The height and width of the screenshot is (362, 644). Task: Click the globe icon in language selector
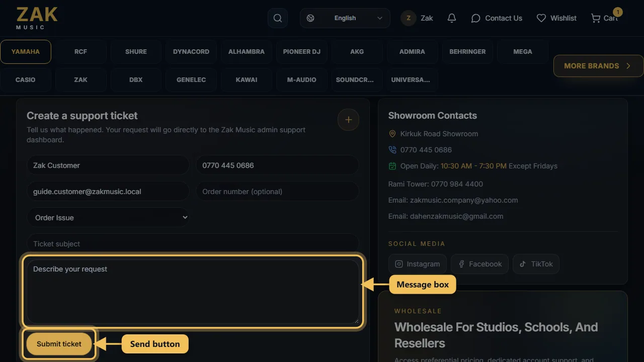tap(310, 18)
